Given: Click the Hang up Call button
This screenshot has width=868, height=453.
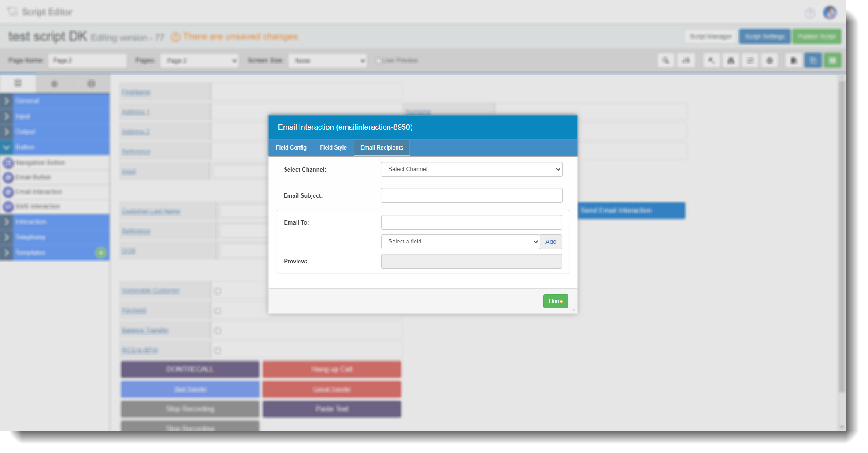Looking at the screenshot, I should [x=332, y=369].
